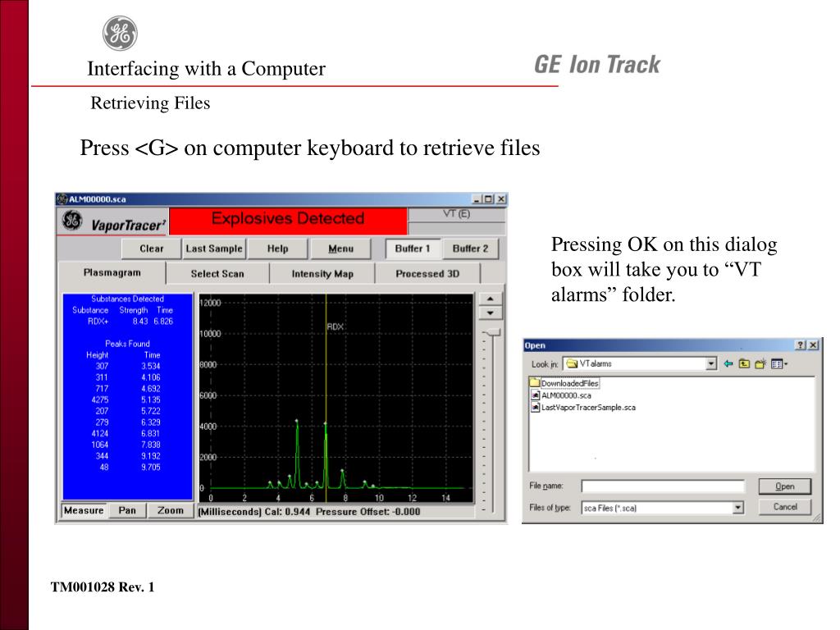Click the Cancel button in dialog
Viewport: 840px width, 630px height.
pyautogui.click(x=785, y=507)
